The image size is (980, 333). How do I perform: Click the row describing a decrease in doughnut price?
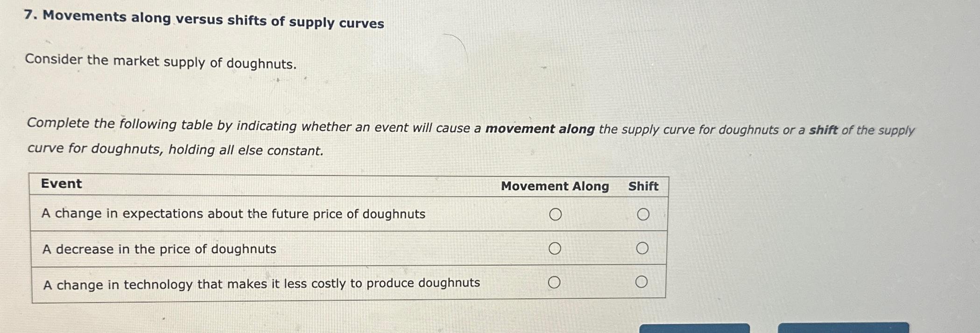click(x=160, y=249)
